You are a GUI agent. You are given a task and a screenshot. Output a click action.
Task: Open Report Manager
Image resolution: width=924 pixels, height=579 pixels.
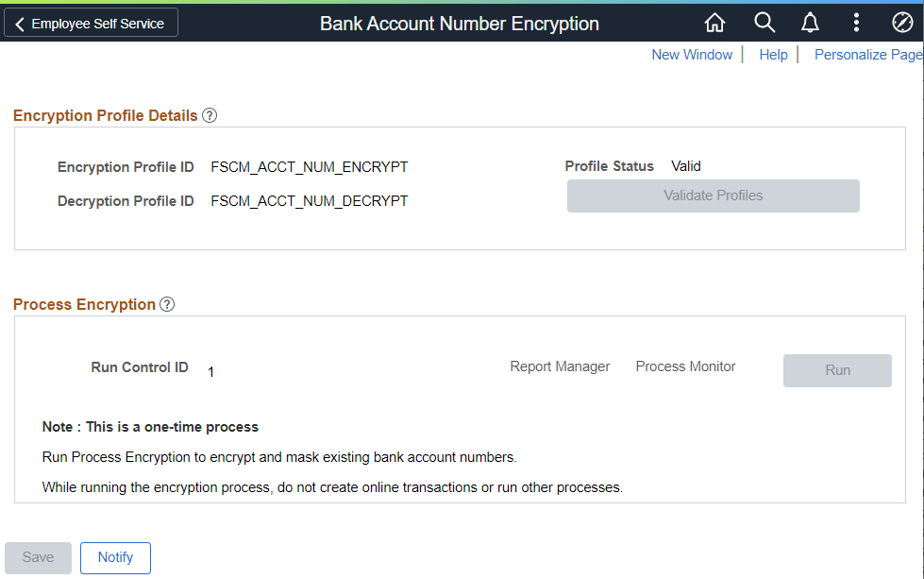coord(560,366)
